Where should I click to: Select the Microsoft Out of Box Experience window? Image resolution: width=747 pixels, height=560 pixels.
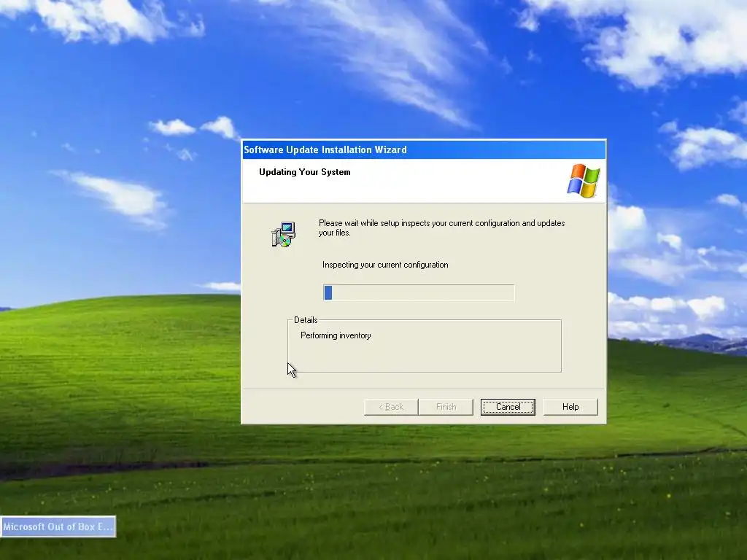coord(58,526)
